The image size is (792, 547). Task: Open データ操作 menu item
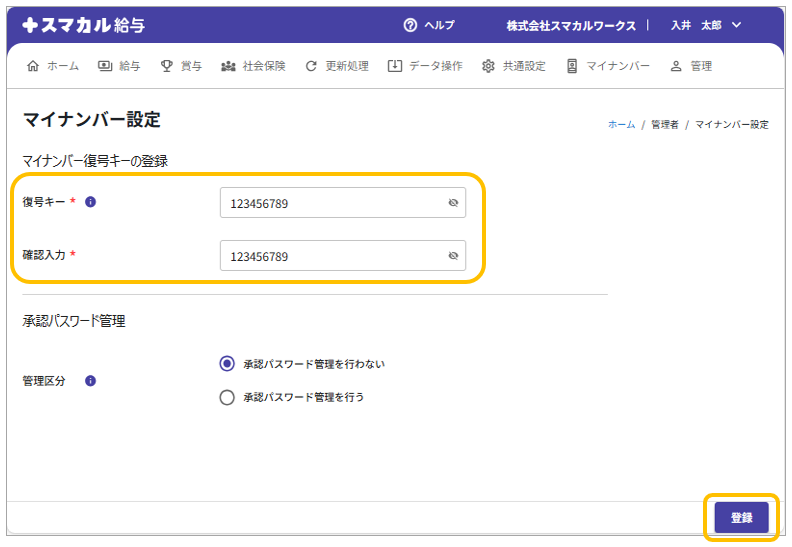[x=425, y=66]
